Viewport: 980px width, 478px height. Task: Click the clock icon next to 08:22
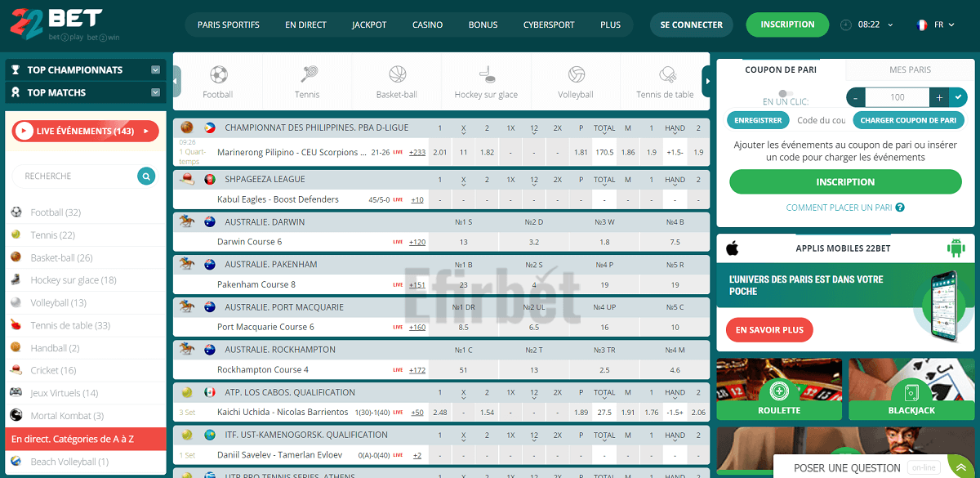coord(845,25)
